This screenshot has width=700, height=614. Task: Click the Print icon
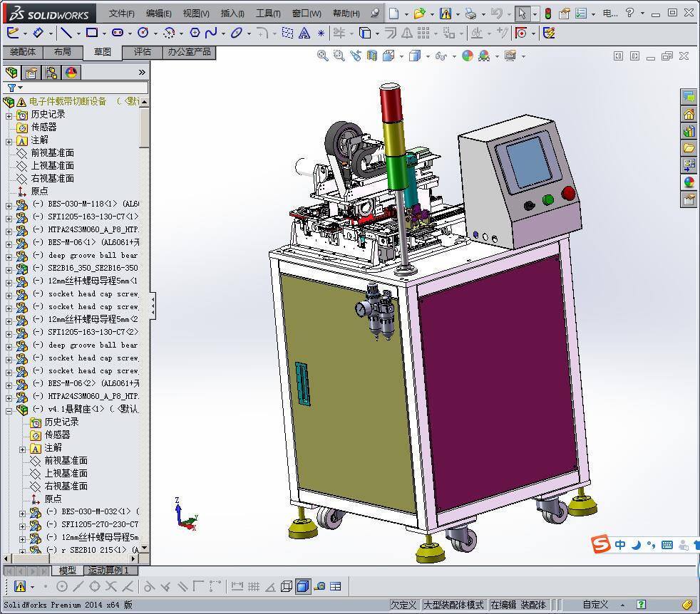471,14
